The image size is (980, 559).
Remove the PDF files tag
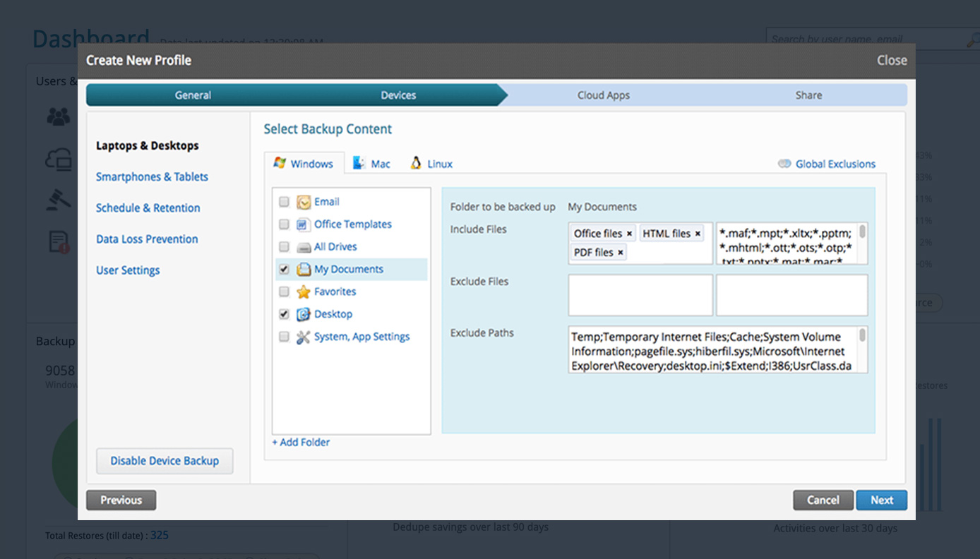point(621,252)
